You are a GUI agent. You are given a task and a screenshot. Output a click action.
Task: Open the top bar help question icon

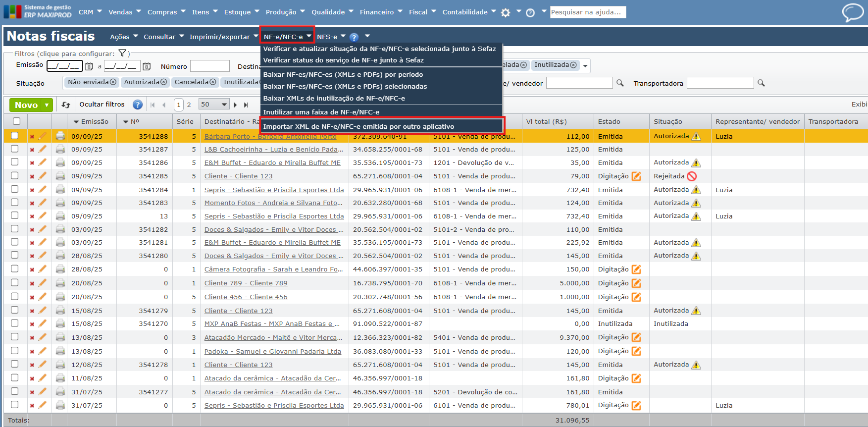(x=530, y=13)
